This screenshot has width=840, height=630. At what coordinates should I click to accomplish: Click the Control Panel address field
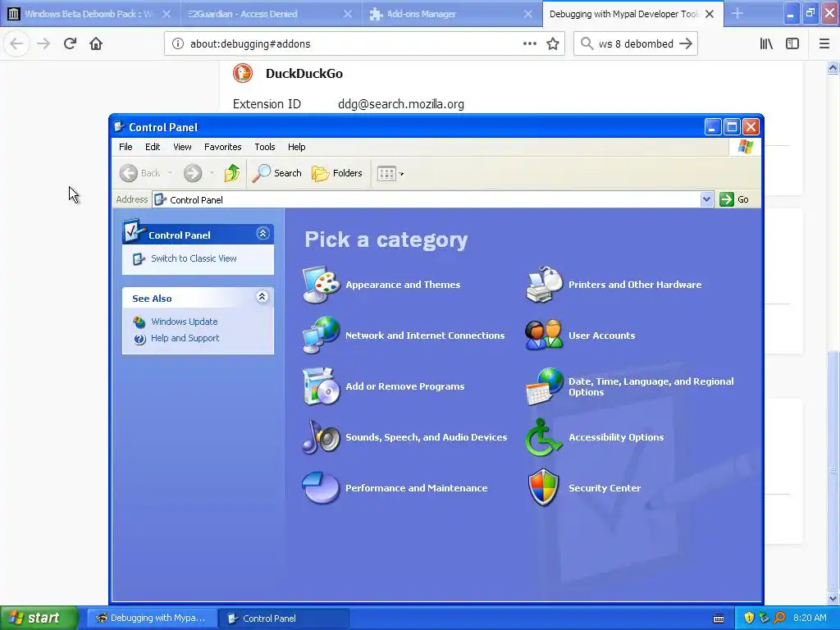click(433, 199)
